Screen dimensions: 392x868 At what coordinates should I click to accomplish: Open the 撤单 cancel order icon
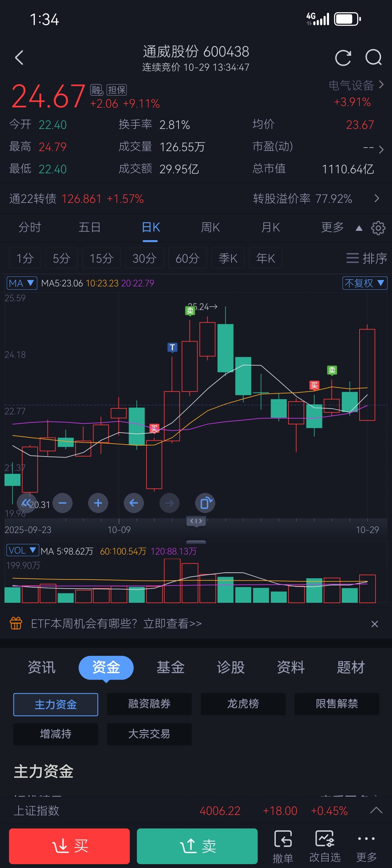pyautogui.click(x=283, y=846)
